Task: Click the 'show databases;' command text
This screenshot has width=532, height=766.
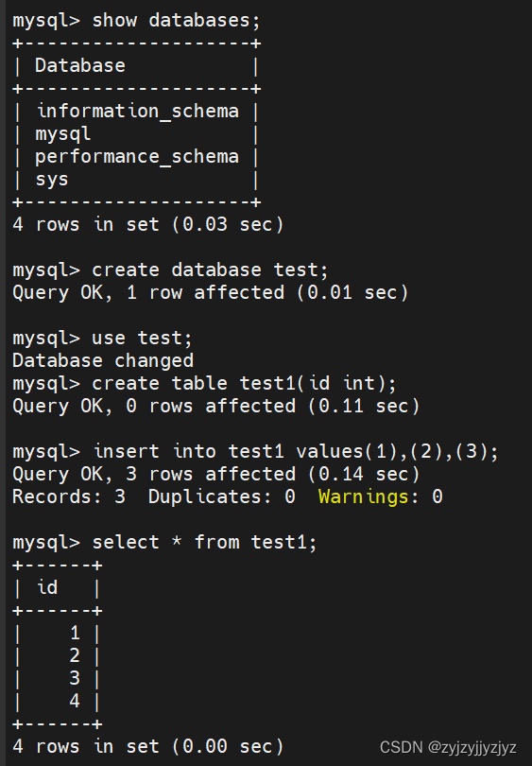Action: [x=176, y=21]
